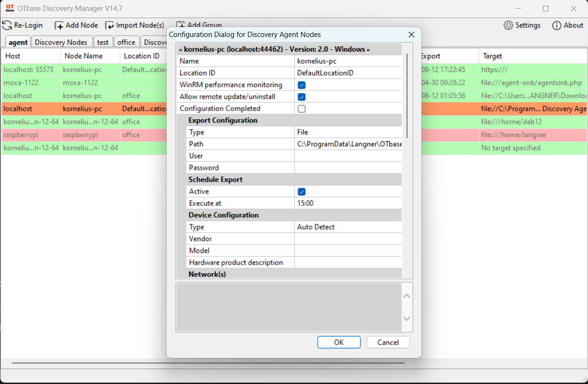The width and height of the screenshot is (588, 384).
Task: Click the up arrow in the description box
Action: [407, 296]
